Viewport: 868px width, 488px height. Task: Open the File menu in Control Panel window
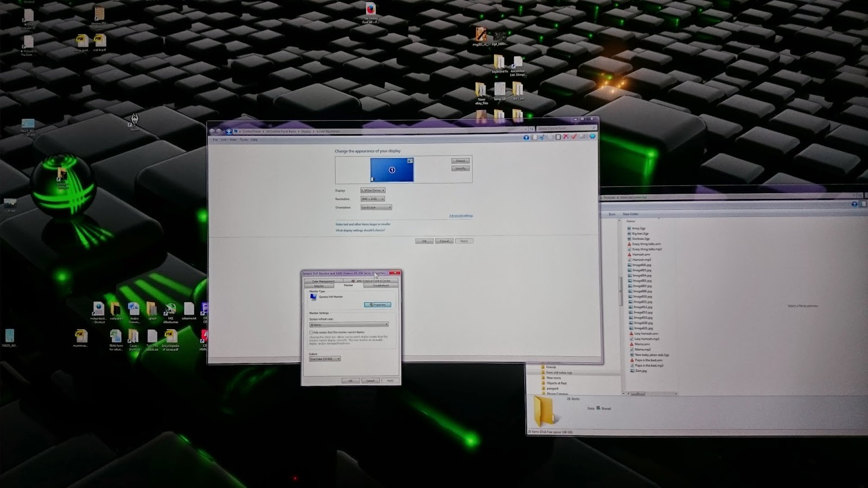coord(215,140)
